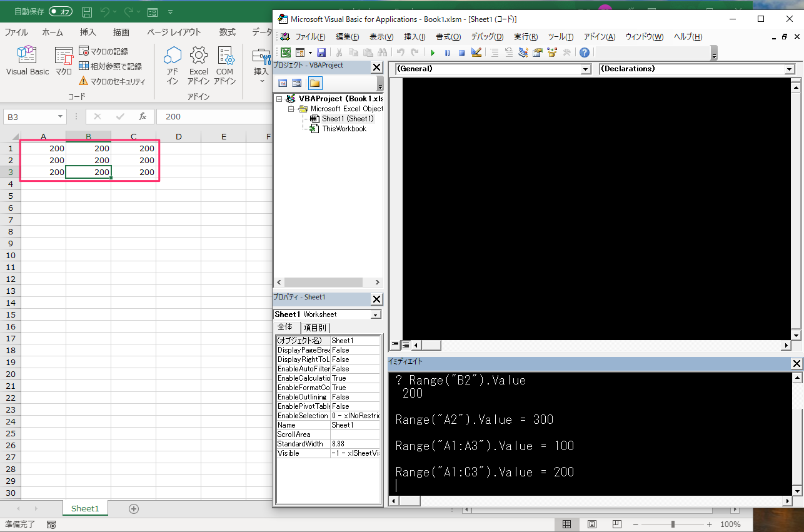The width and height of the screenshot is (804, 532).
Task: Click the green Run Sub play icon
Action: pyautogui.click(x=433, y=53)
